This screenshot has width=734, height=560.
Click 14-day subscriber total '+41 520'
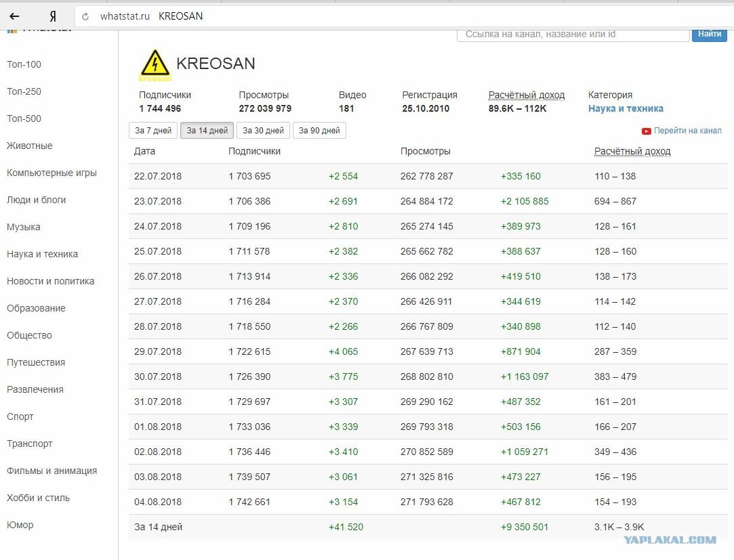pos(346,527)
